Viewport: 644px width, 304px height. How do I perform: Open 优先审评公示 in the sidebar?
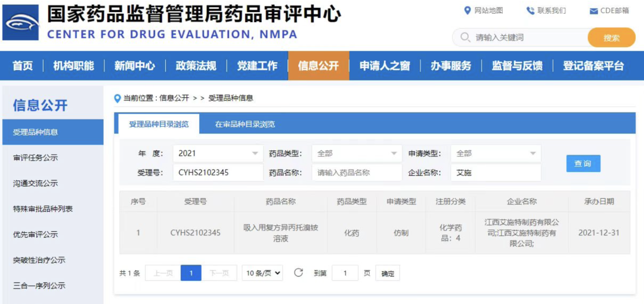click(x=36, y=235)
